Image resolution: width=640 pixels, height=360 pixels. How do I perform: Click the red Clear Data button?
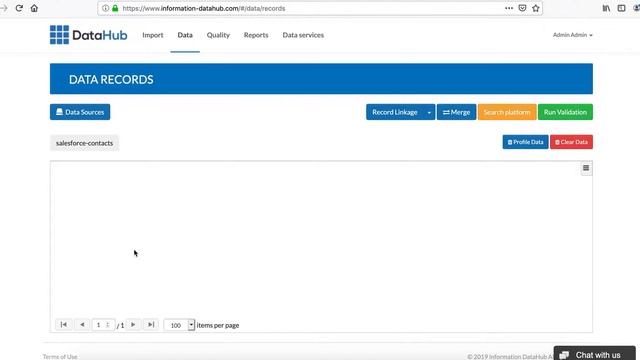(x=571, y=142)
